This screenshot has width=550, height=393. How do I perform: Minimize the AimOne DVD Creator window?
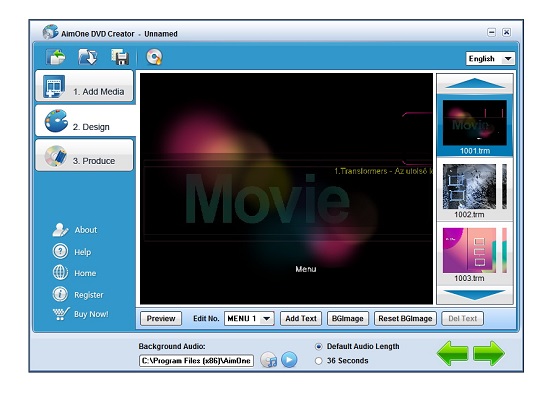[492, 33]
